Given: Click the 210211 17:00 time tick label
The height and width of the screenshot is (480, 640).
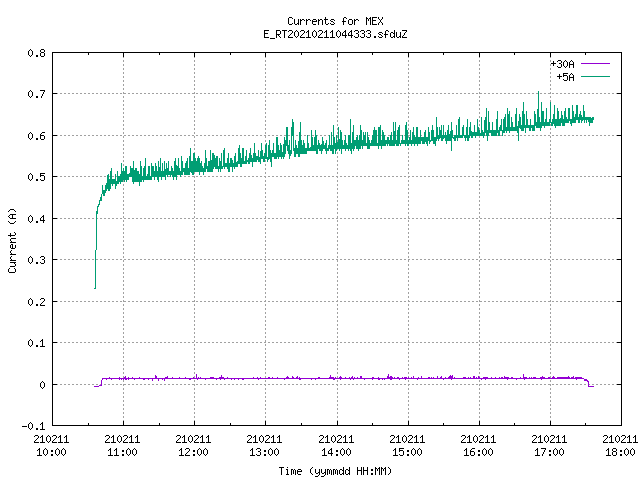Looking at the screenshot, I should (x=549, y=446).
